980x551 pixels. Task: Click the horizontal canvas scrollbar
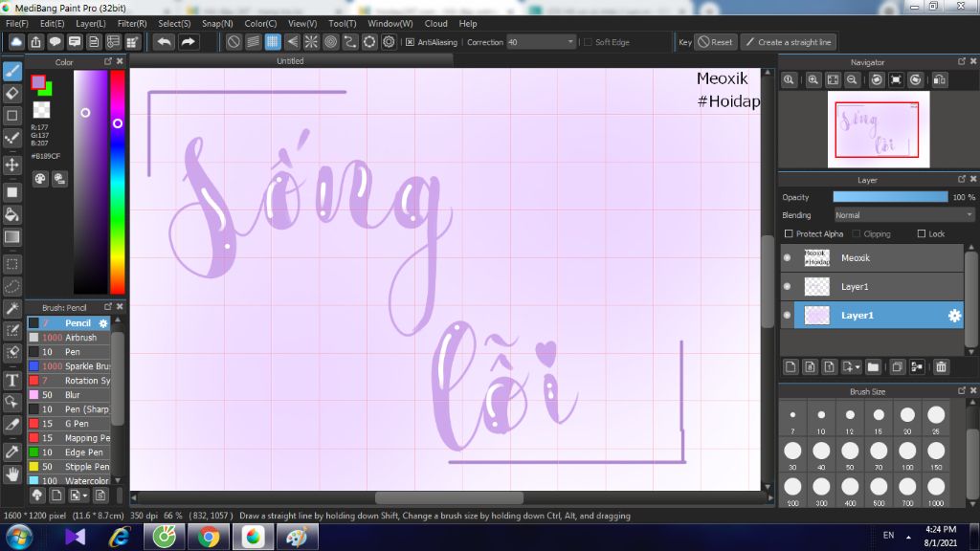[449, 497]
